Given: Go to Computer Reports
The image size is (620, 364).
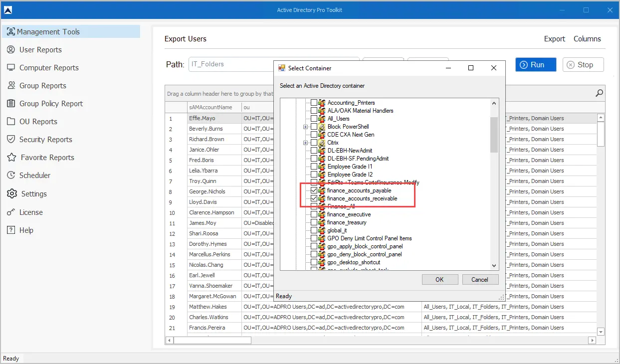Looking at the screenshot, I should [x=42, y=67].
